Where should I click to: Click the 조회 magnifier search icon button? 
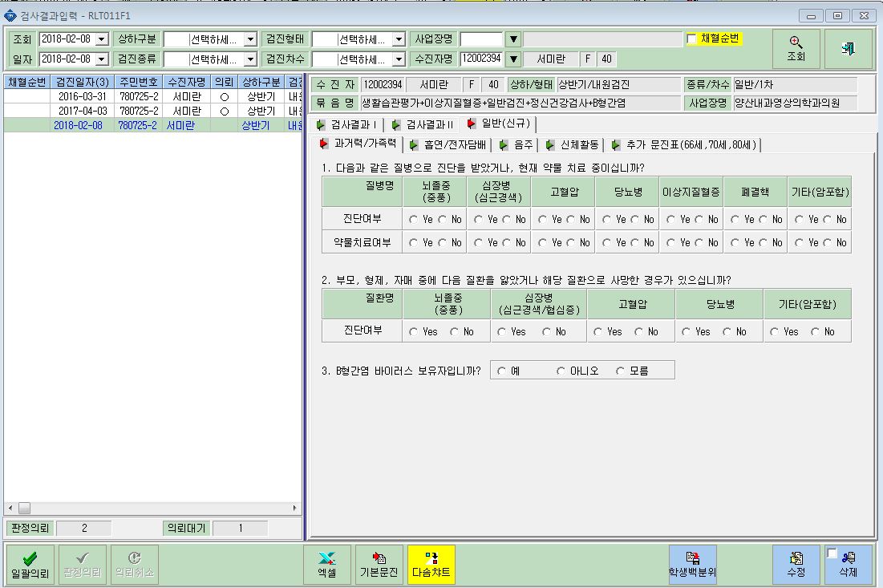pyautogui.click(x=796, y=49)
